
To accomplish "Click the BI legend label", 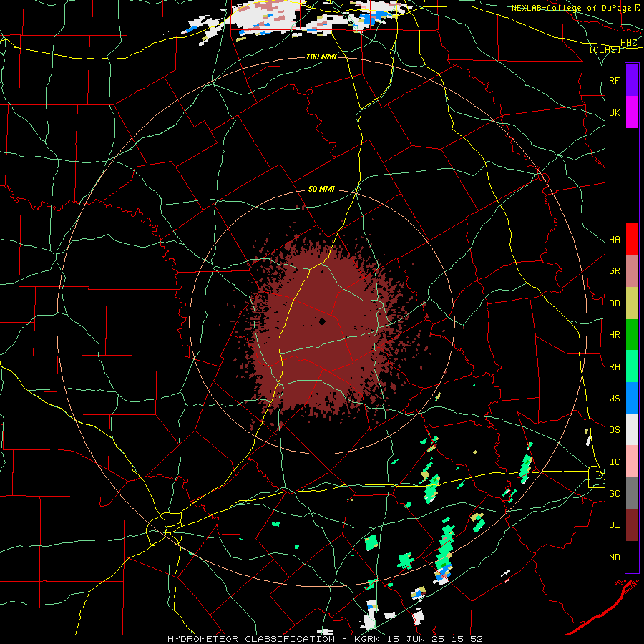I will click(x=615, y=525).
